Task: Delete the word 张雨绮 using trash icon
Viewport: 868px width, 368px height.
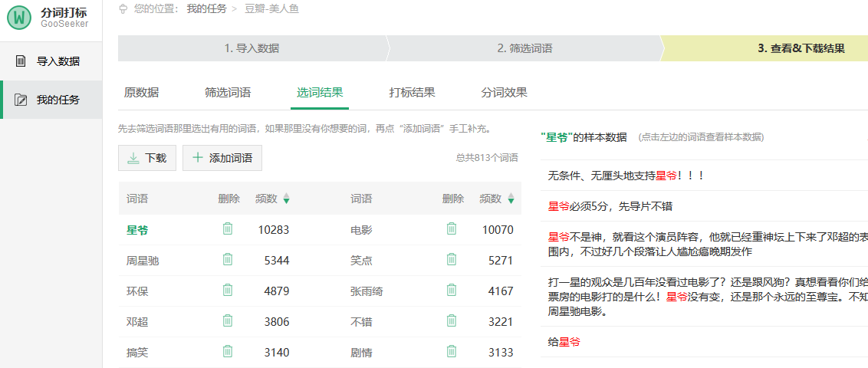Action: [x=452, y=290]
